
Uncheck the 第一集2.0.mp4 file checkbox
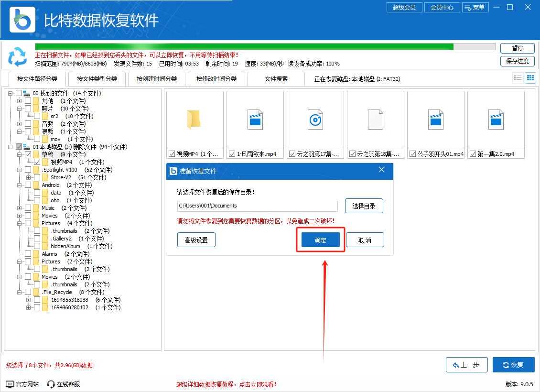click(473, 154)
